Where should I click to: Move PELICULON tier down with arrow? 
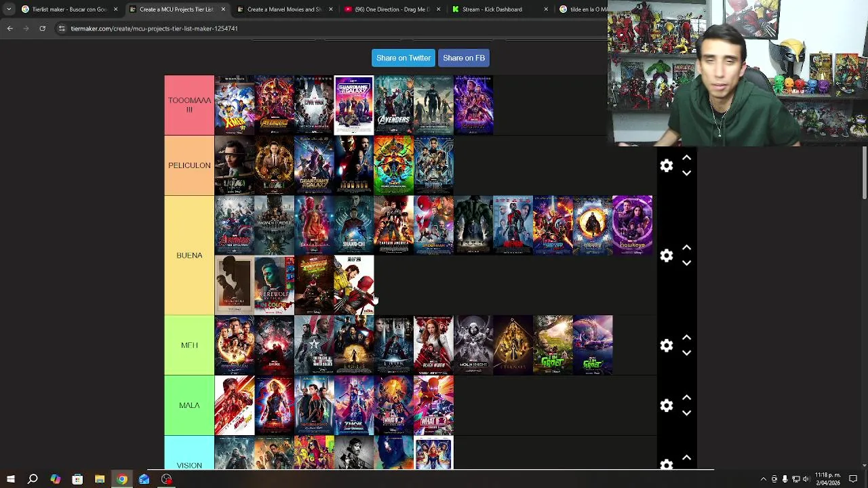(686, 174)
